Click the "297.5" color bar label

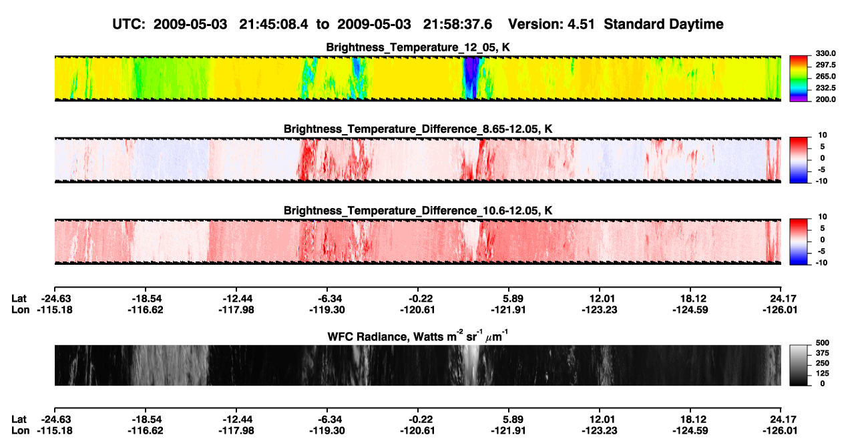coord(826,65)
